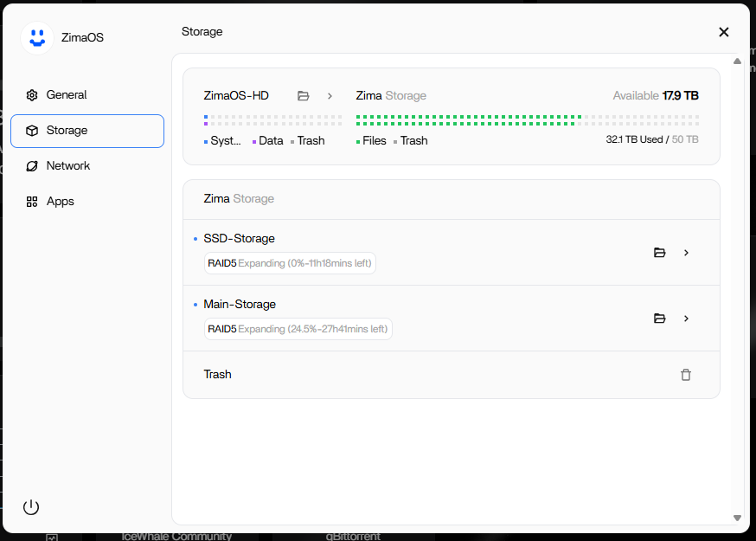This screenshot has width=756, height=541.
Task: Click qBittorrent label in background
Action: [x=353, y=536]
